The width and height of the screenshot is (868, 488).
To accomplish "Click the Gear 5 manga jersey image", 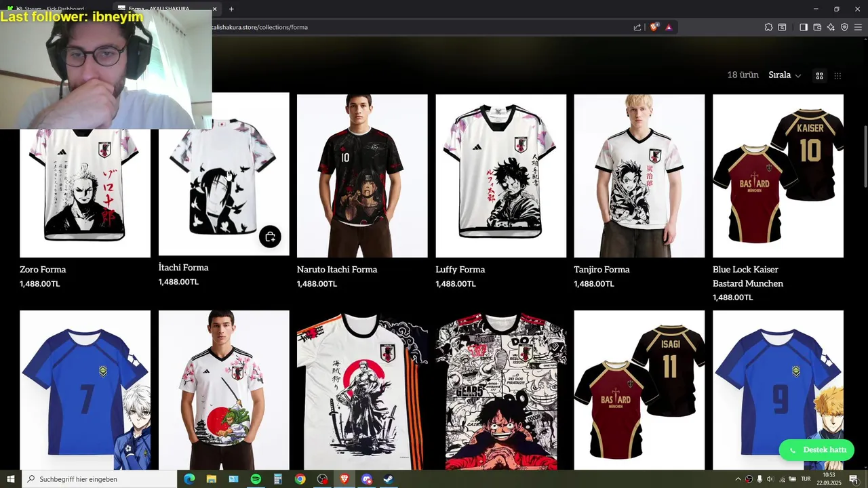I will click(x=501, y=390).
